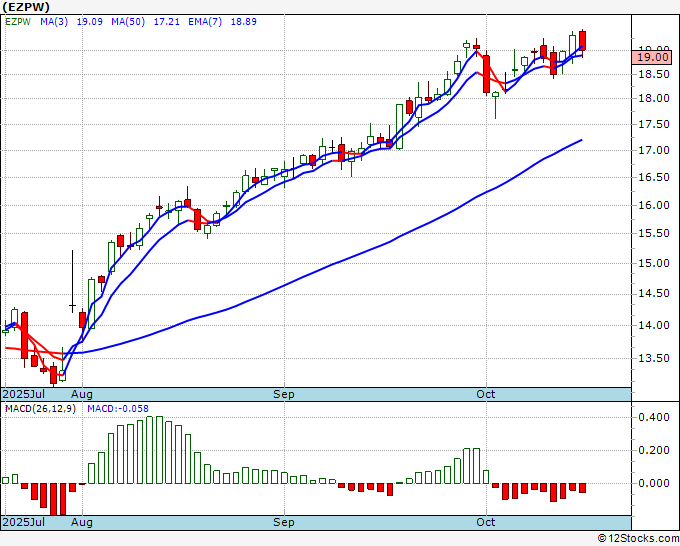Click the 15.50 price axis label
Image resolution: width=680 pixels, height=546 pixels.
[x=654, y=233]
